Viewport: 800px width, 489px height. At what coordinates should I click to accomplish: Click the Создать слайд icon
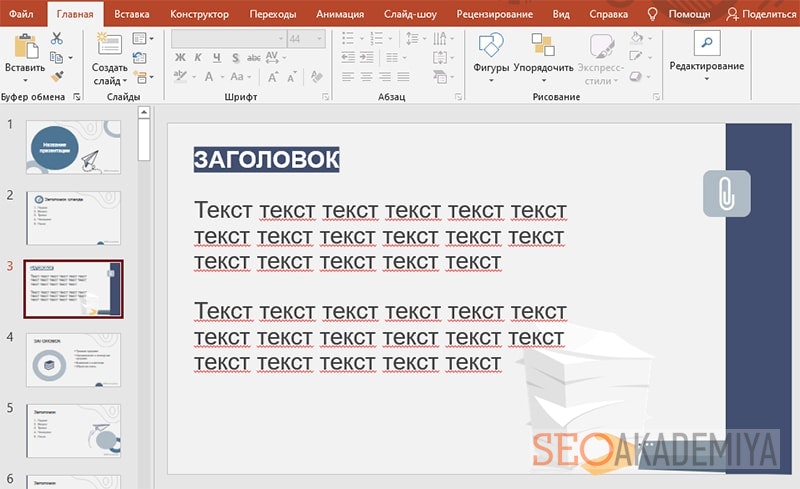(108, 45)
